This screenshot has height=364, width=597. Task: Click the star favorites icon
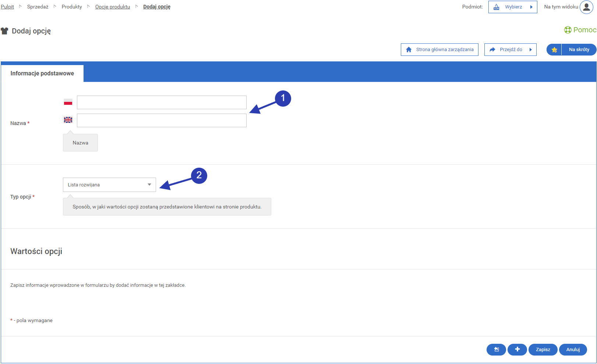click(554, 50)
